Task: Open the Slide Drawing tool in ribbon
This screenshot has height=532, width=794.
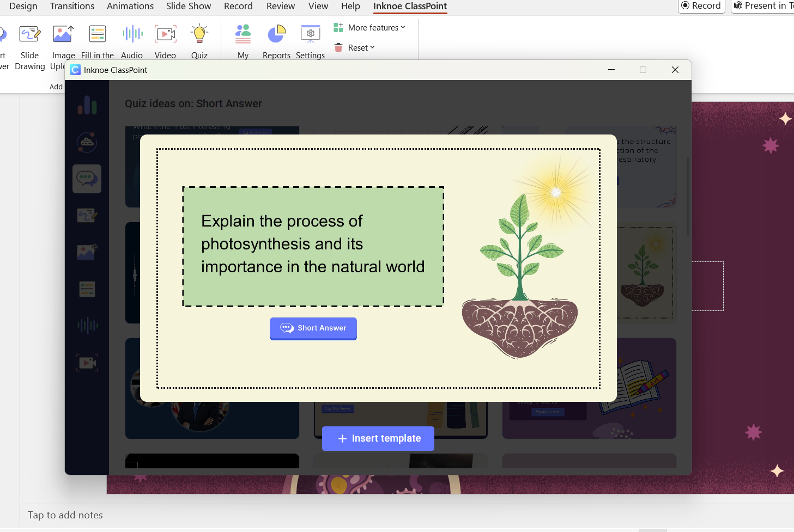Action: (x=29, y=46)
